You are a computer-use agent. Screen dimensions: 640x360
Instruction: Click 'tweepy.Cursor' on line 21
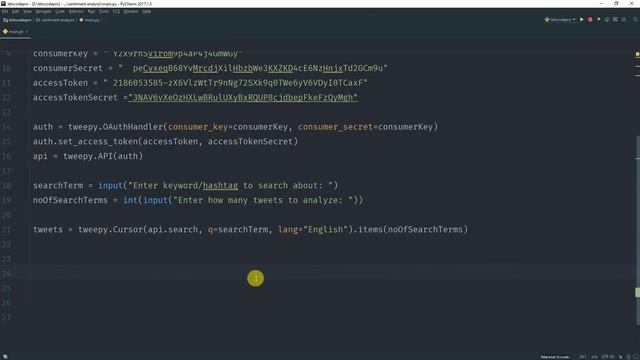coord(110,230)
